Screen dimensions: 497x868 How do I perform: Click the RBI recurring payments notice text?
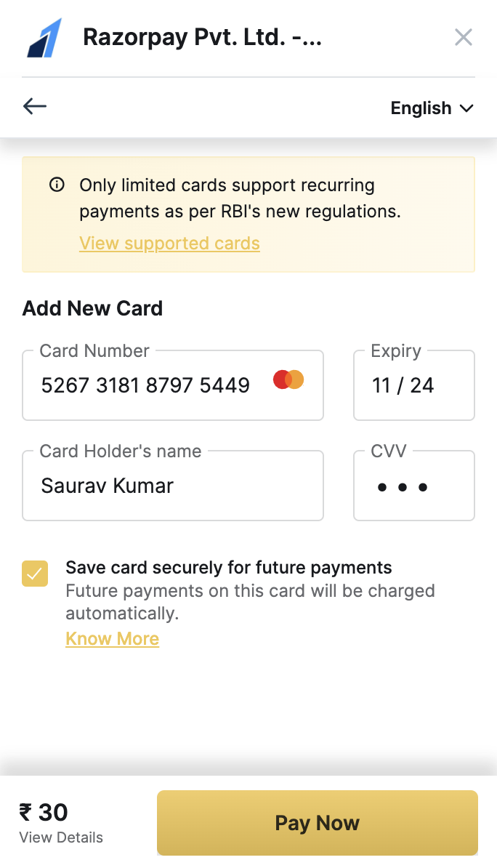point(240,198)
